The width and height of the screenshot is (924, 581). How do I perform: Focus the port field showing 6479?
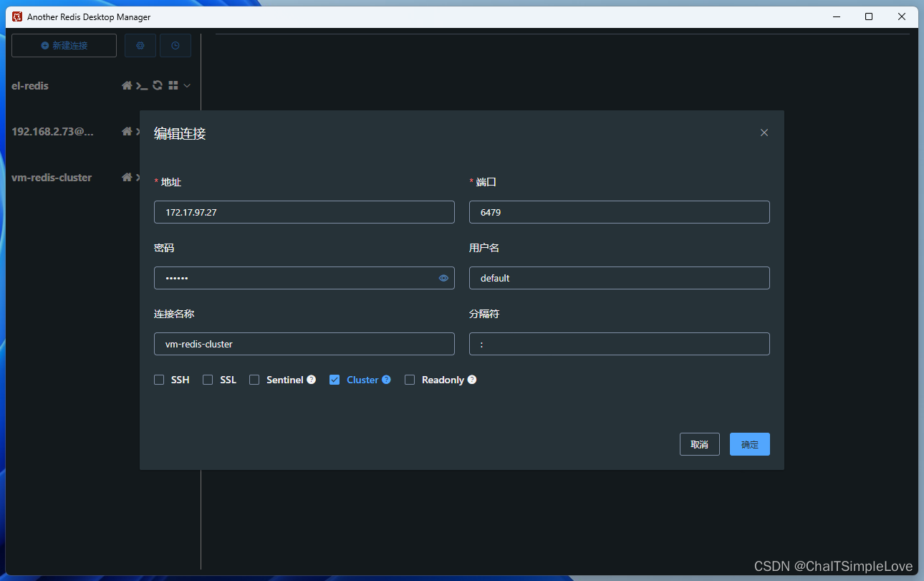tap(620, 212)
